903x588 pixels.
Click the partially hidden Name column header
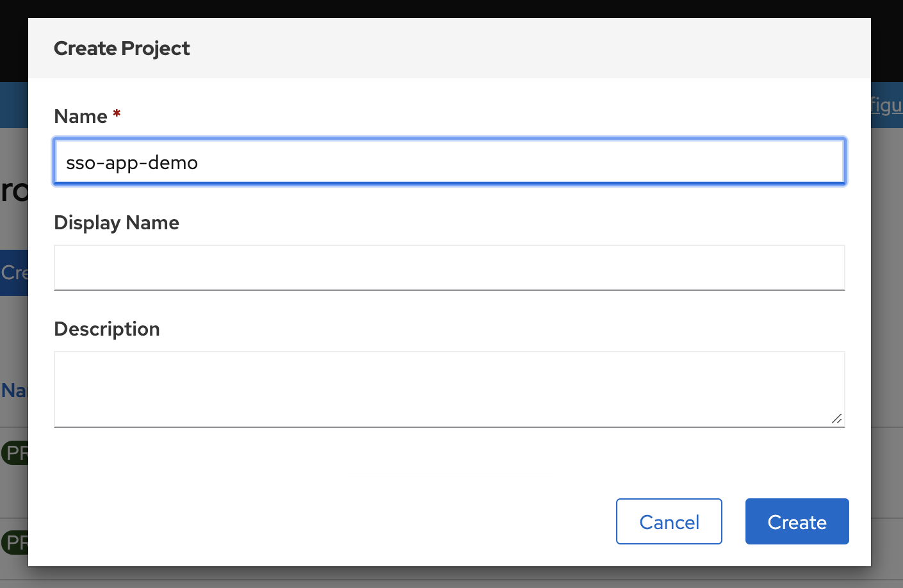click(x=14, y=390)
